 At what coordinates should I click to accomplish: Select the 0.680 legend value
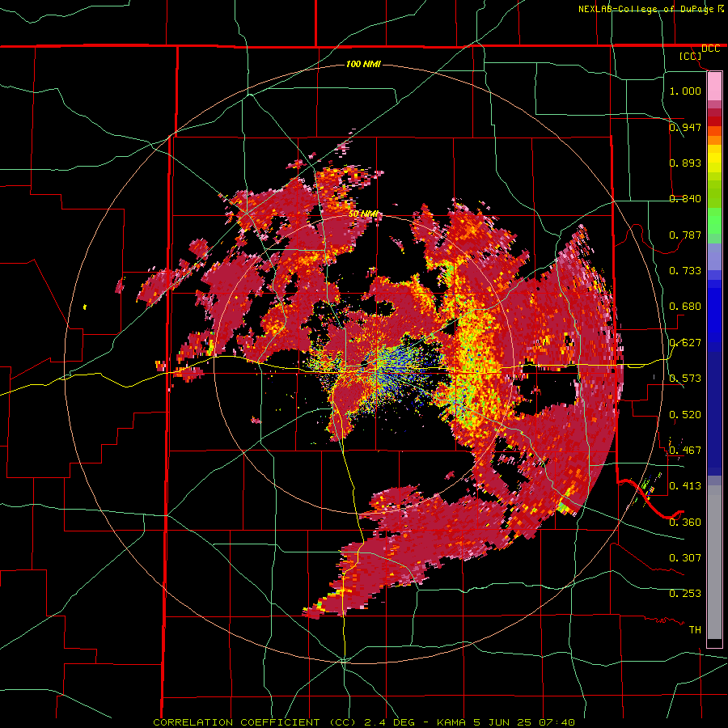tap(685, 307)
